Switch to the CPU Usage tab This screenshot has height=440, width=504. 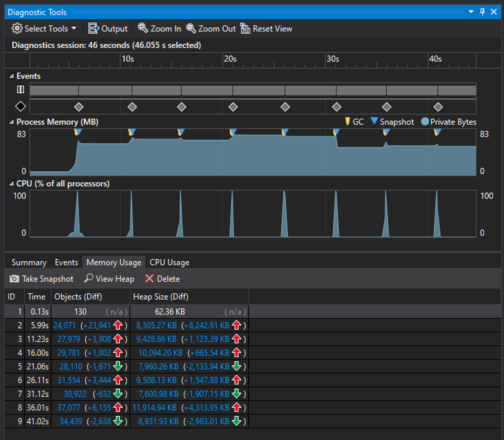(169, 262)
